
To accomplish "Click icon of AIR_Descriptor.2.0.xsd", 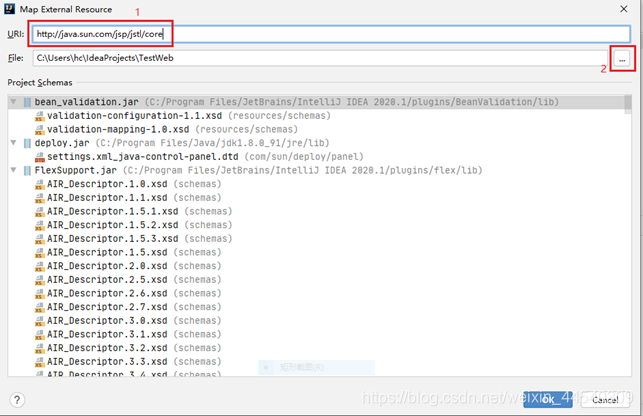I will [39, 266].
